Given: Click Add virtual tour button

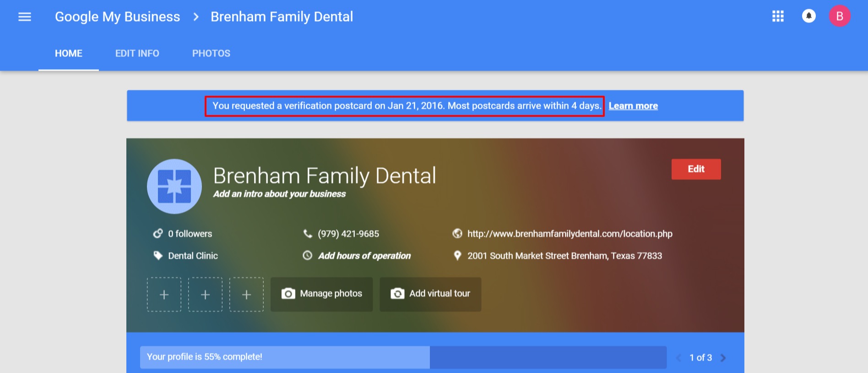Looking at the screenshot, I should click(430, 294).
